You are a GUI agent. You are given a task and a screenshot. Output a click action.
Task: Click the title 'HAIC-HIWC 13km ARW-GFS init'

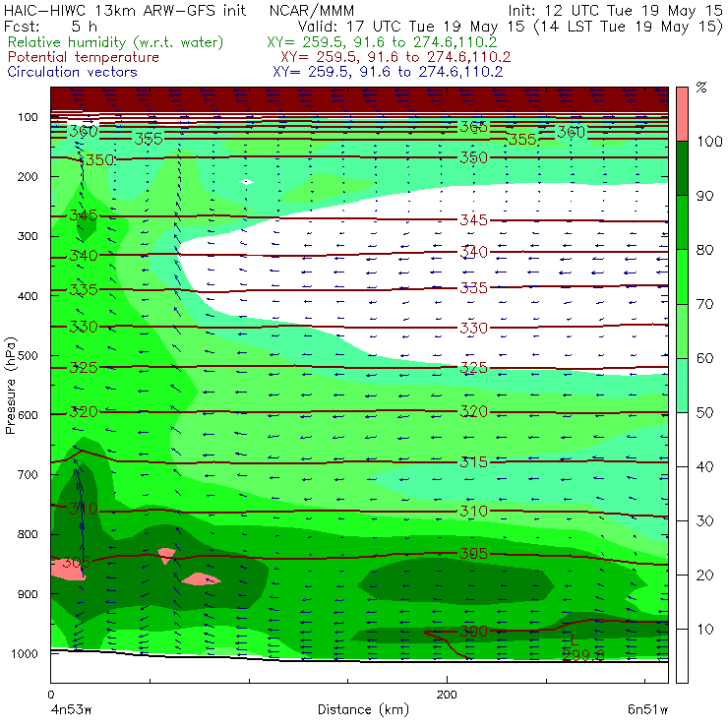point(125,10)
